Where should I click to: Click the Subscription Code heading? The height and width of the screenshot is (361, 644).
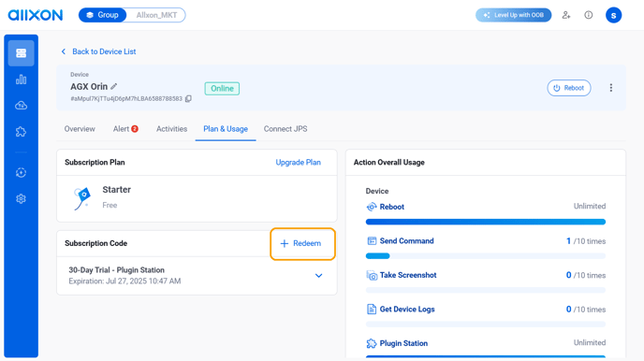click(x=95, y=244)
